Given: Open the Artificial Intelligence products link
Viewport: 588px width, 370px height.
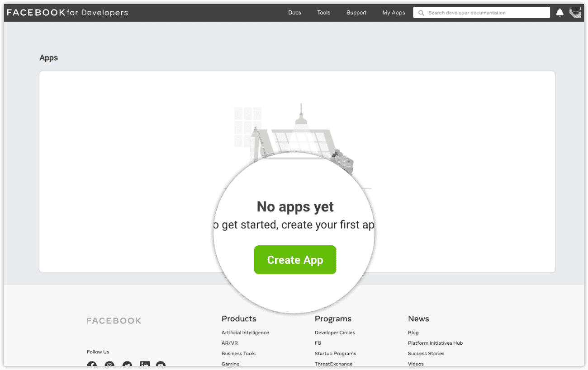Looking at the screenshot, I should point(245,333).
